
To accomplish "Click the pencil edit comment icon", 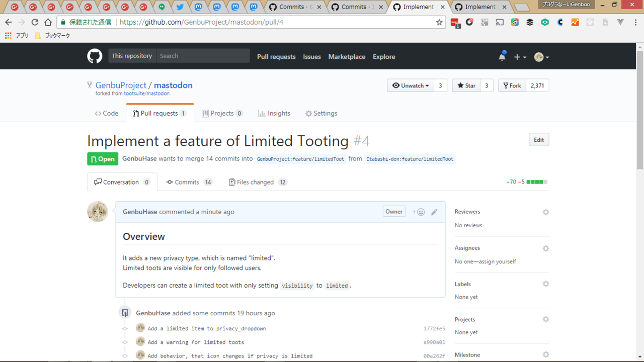I will pos(434,212).
